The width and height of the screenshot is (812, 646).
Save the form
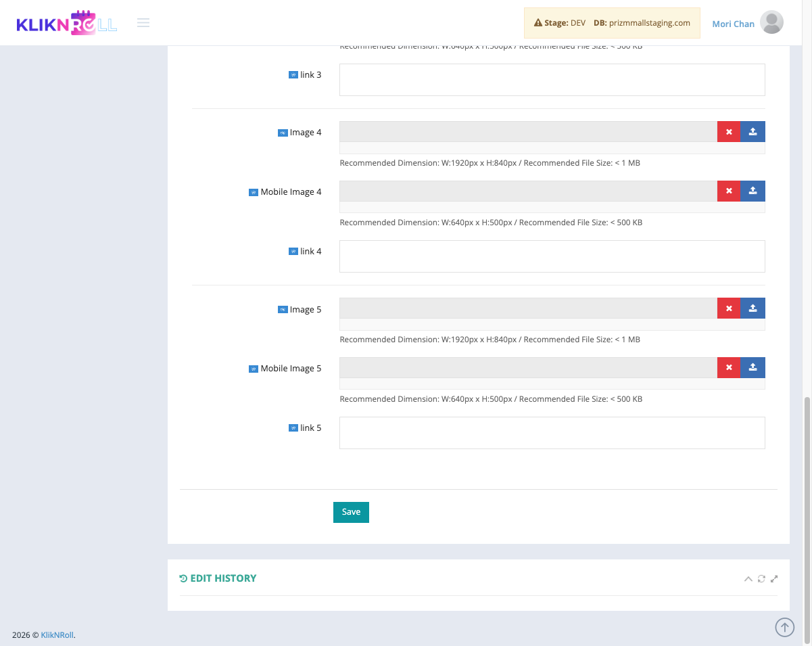click(351, 512)
